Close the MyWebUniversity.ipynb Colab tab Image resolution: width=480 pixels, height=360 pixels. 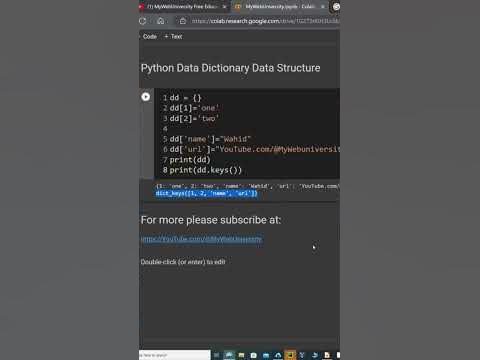322,7
